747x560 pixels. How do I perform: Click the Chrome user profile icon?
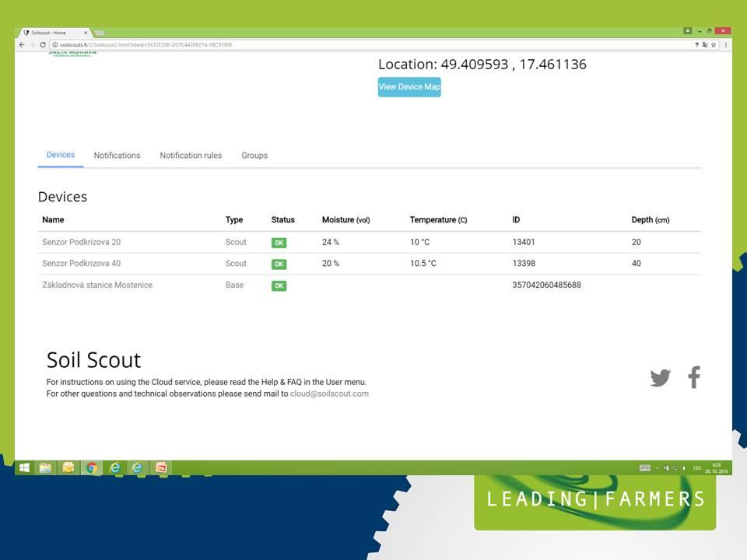click(x=687, y=30)
